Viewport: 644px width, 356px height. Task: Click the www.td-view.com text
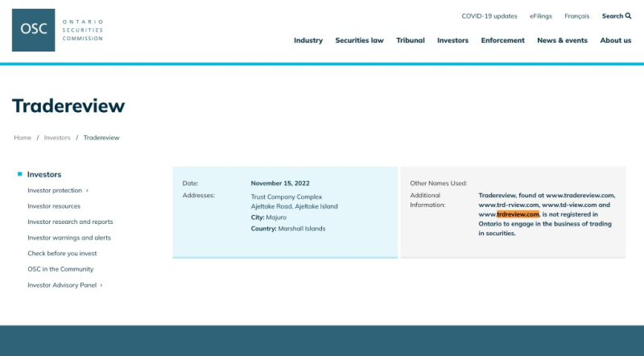tap(569, 205)
